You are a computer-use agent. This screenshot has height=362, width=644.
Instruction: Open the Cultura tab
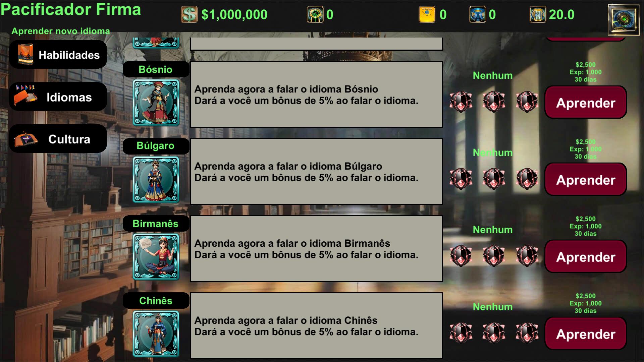coord(58,139)
